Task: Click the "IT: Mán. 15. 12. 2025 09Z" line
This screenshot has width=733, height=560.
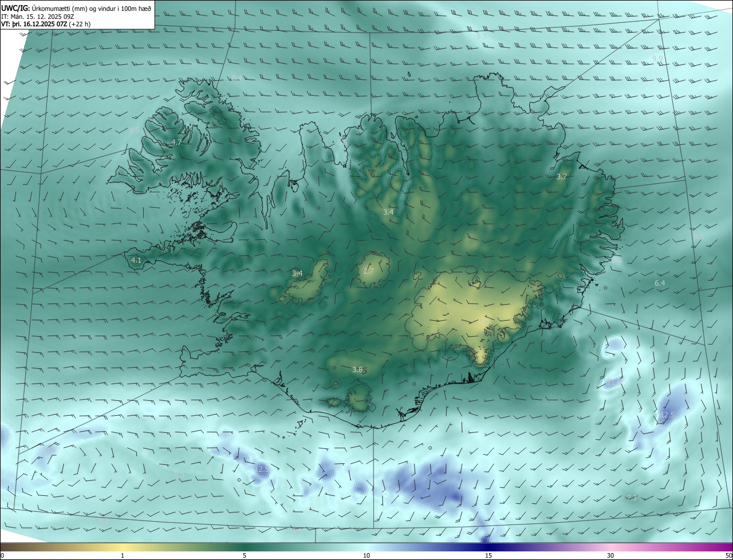Action: click(x=38, y=17)
